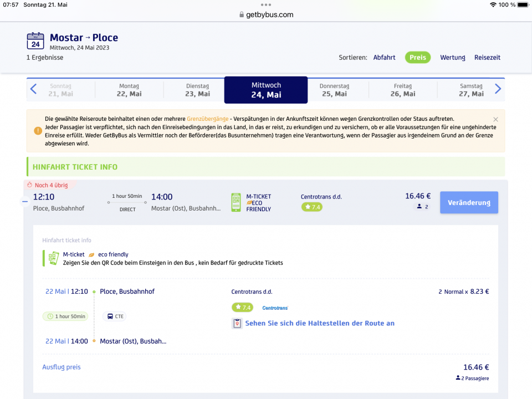Click the M-ticket phone icon
The height and width of the screenshot is (399, 532).
pyautogui.click(x=236, y=202)
